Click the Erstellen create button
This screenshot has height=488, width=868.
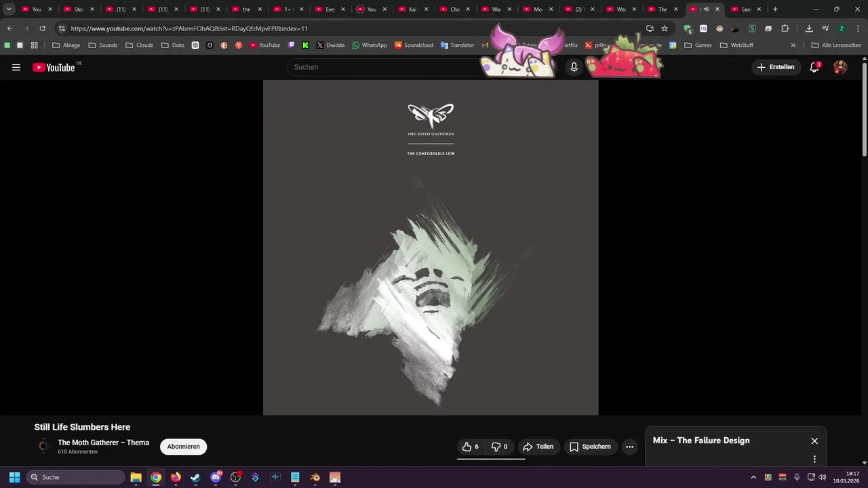[776, 67]
